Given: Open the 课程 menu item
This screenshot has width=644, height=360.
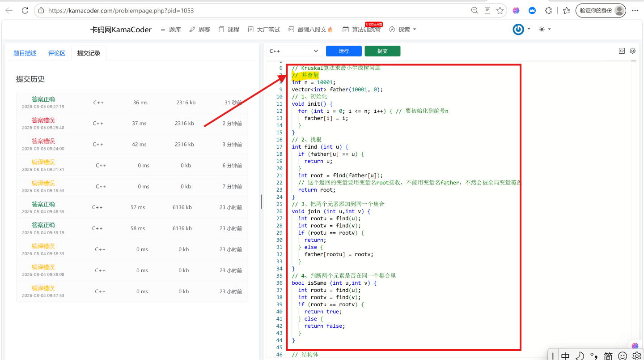Looking at the screenshot, I should 229,30.
